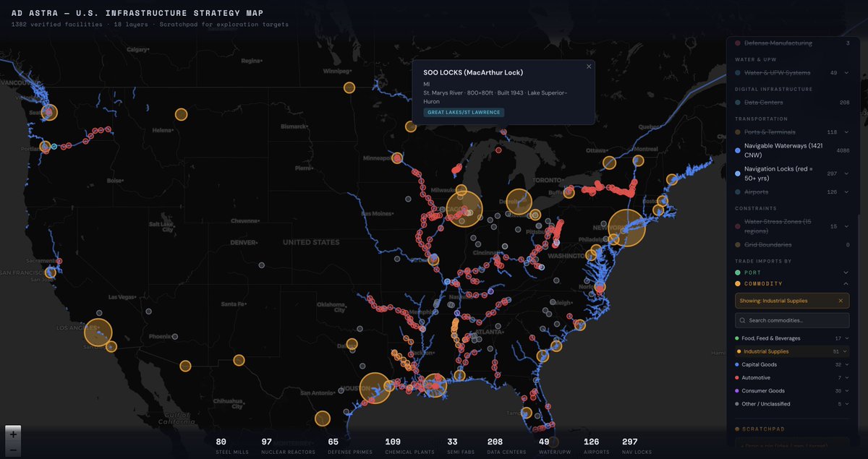Expand the Navigation Locks chevron

[846, 173]
